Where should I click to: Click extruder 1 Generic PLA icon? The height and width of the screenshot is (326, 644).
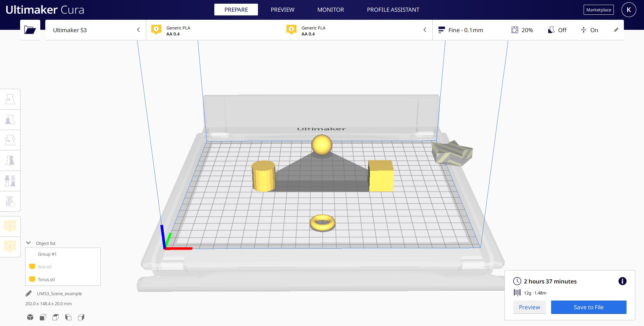[156, 29]
